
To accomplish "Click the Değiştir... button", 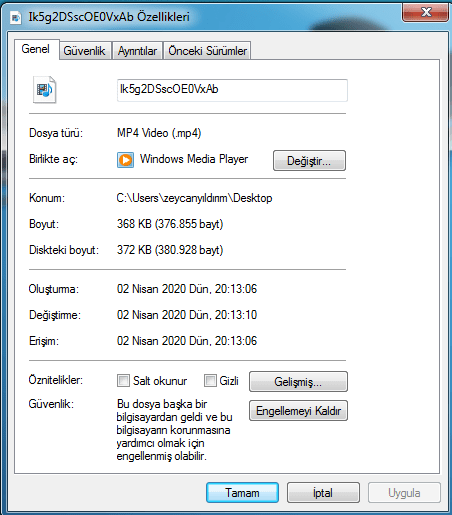I will tap(309, 161).
